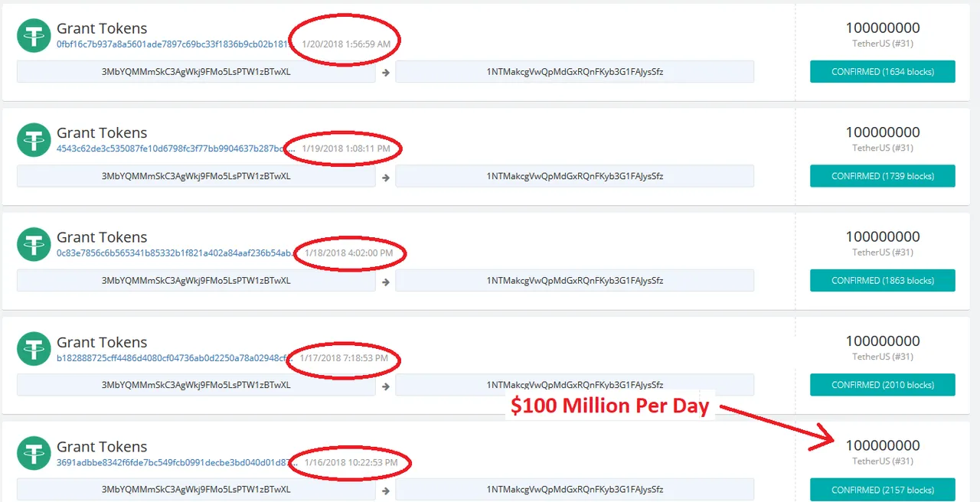The width and height of the screenshot is (980, 502).
Task: Click the timestamp 1/19/2018 1:08:11 PM
Action: coord(346,148)
